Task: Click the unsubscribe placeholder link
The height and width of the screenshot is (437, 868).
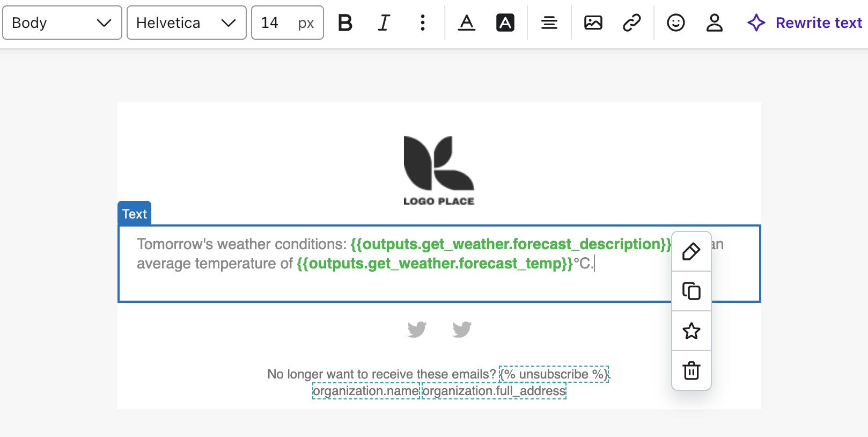Action: [x=554, y=374]
